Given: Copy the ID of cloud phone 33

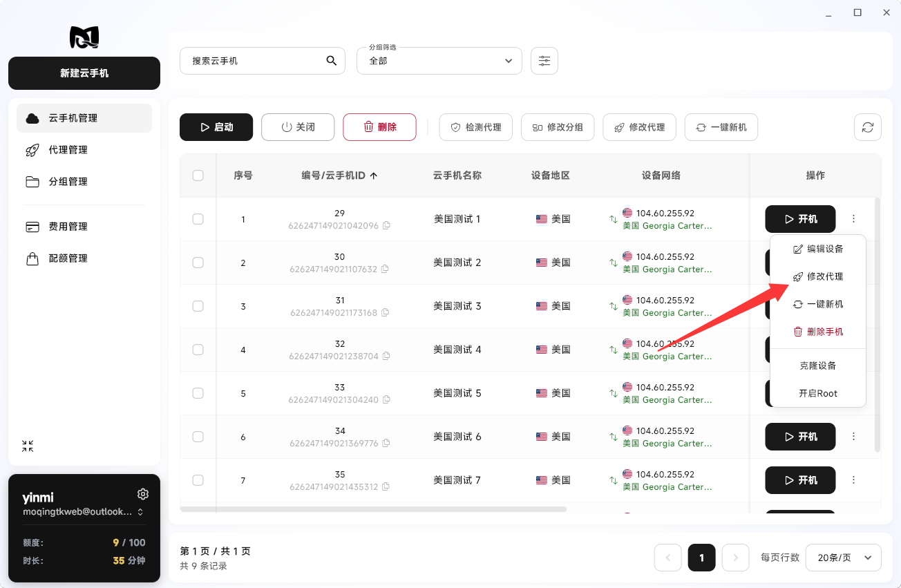Looking at the screenshot, I should [386, 399].
